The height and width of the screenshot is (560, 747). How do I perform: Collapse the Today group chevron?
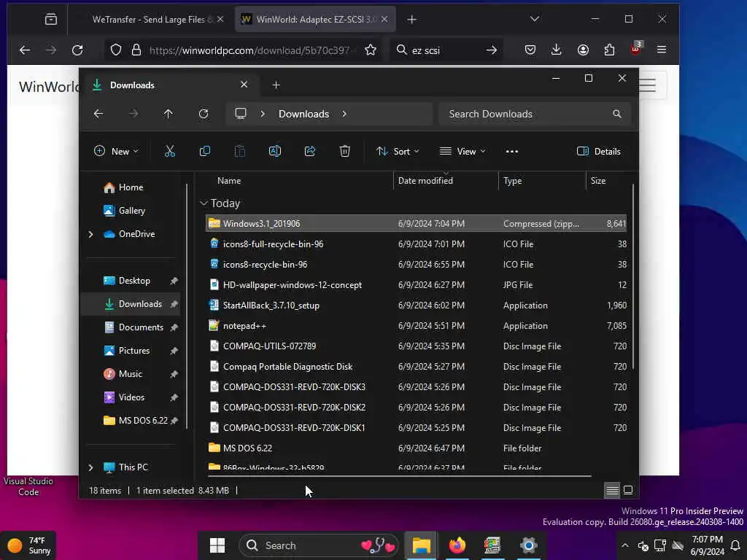click(204, 203)
